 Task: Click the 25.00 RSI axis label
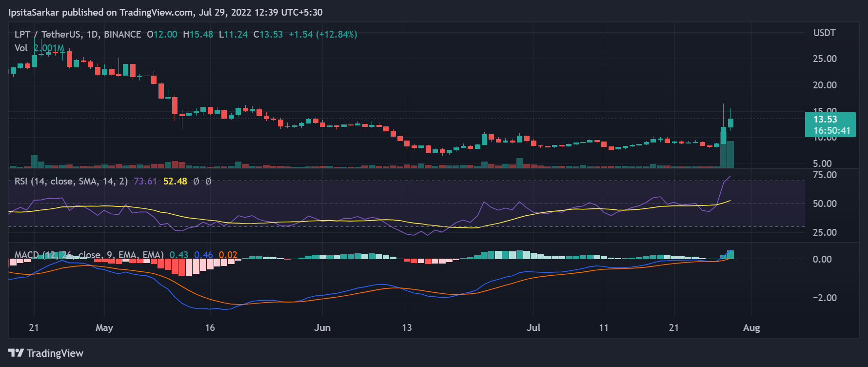825,232
